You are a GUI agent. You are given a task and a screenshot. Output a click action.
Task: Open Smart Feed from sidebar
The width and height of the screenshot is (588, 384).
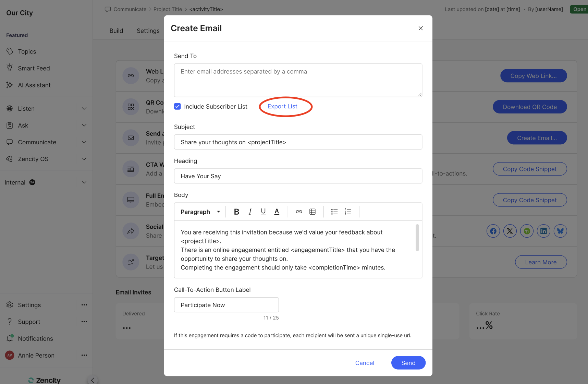[x=34, y=68]
